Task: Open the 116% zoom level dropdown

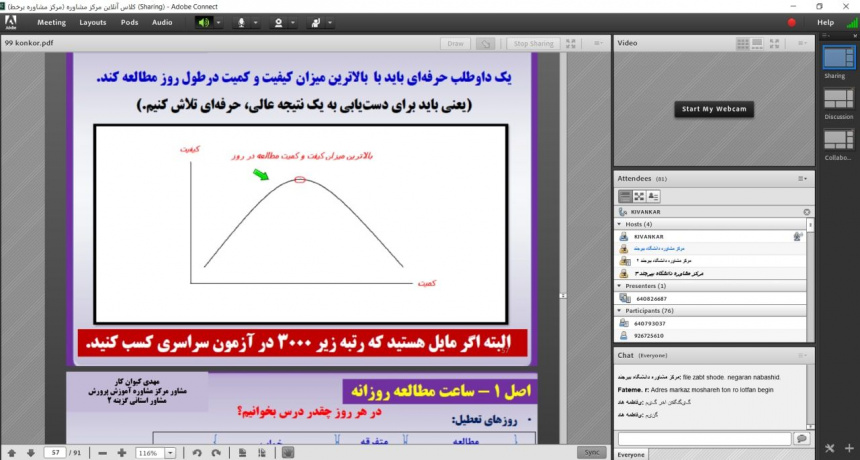Action: 169,453
